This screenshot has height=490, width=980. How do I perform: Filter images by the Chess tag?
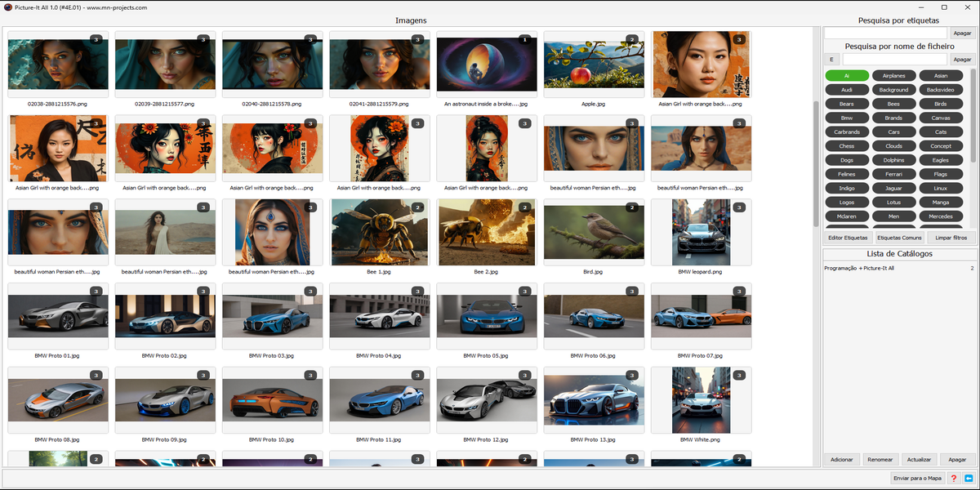coord(847,146)
